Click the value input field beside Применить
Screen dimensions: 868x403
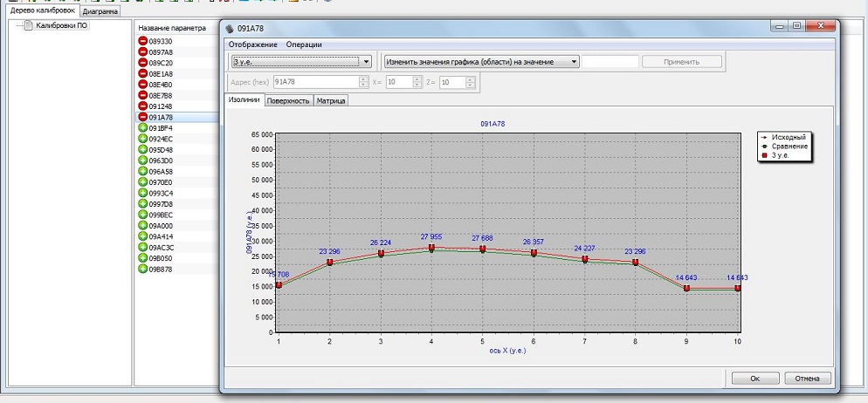[x=610, y=62]
